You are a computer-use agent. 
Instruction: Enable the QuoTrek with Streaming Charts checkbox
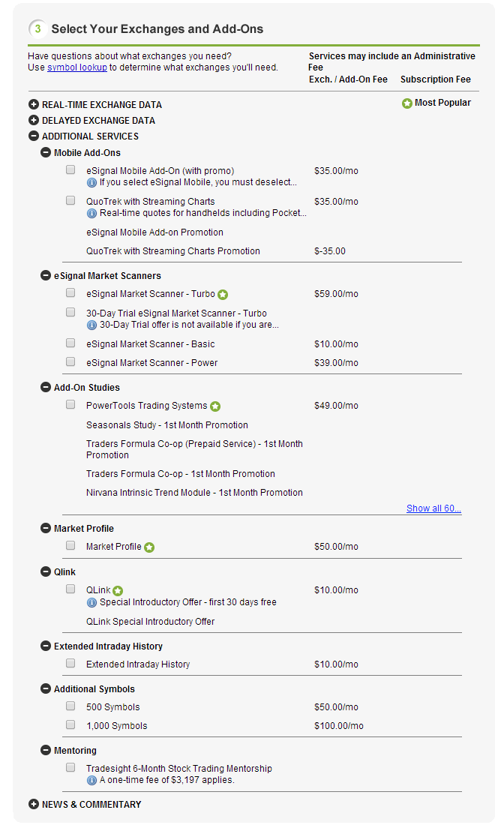tap(70, 201)
